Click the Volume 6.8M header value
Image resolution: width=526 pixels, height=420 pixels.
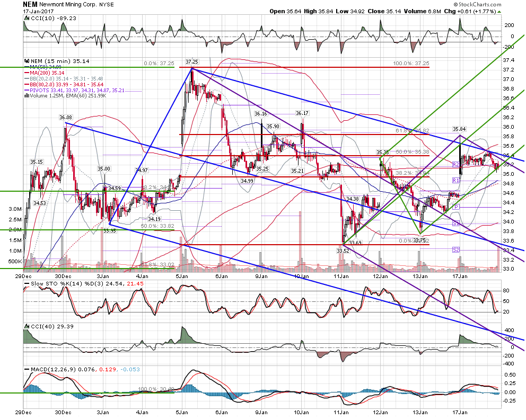[423, 11]
